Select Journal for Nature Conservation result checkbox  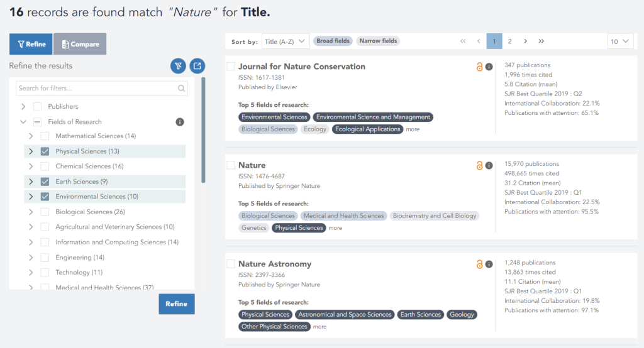click(231, 67)
